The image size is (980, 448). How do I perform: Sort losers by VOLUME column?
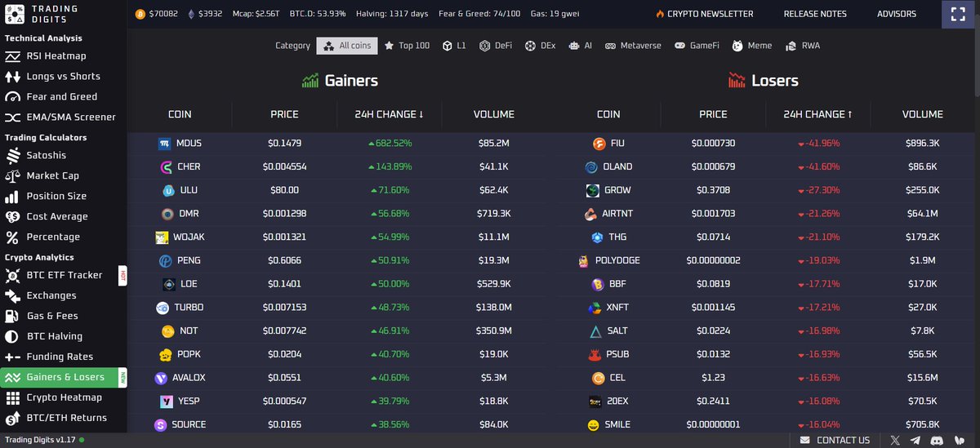[x=923, y=114]
